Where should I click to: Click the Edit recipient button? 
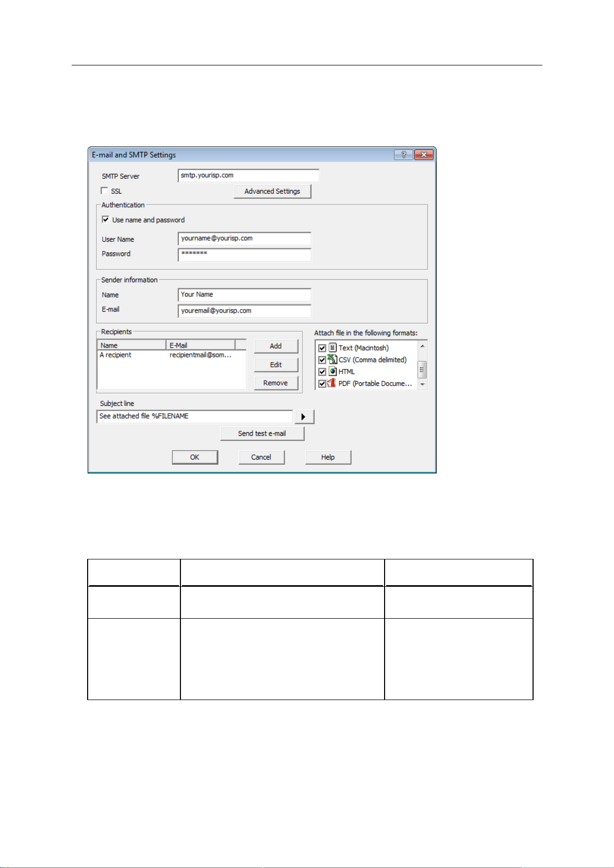click(276, 365)
